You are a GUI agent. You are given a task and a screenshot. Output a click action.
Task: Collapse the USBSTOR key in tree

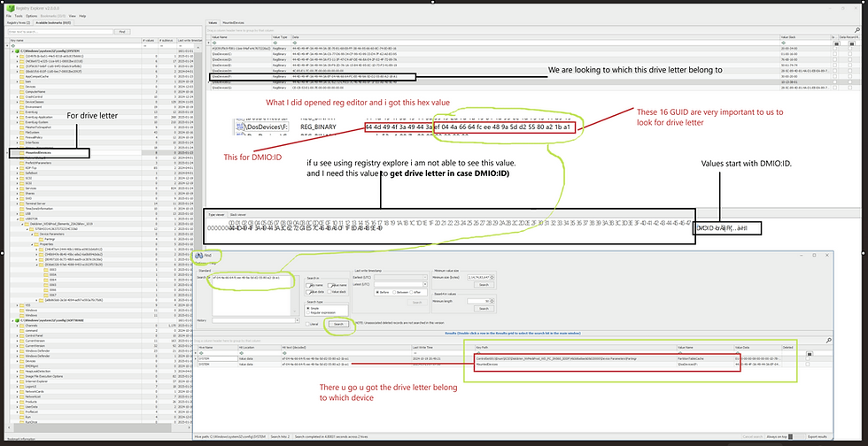[x=17, y=219]
